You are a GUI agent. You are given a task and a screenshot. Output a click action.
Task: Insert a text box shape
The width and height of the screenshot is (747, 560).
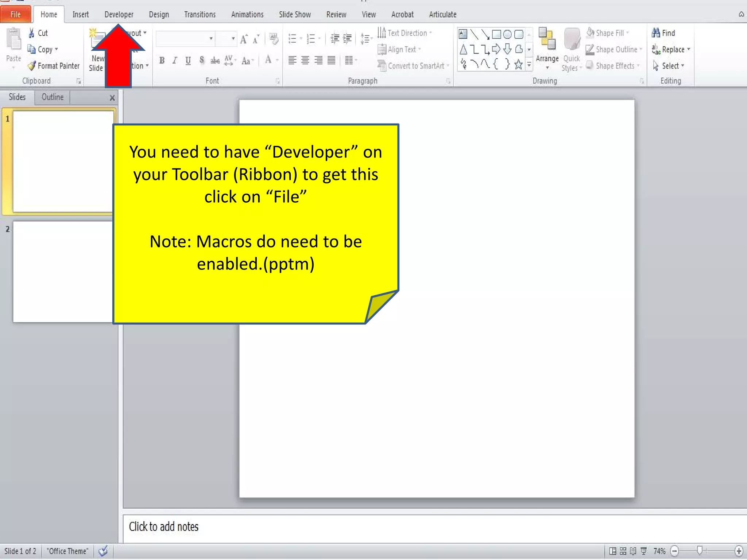(463, 34)
